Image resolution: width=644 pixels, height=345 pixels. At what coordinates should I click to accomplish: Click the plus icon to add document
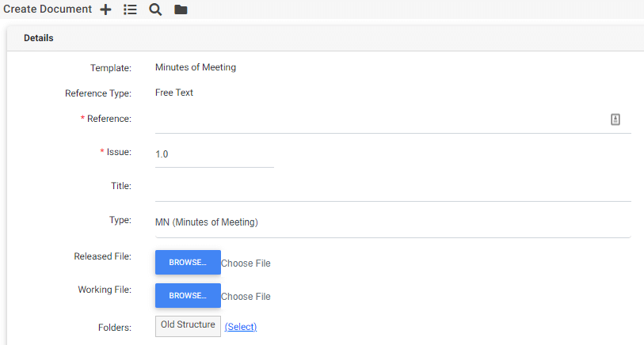106,9
